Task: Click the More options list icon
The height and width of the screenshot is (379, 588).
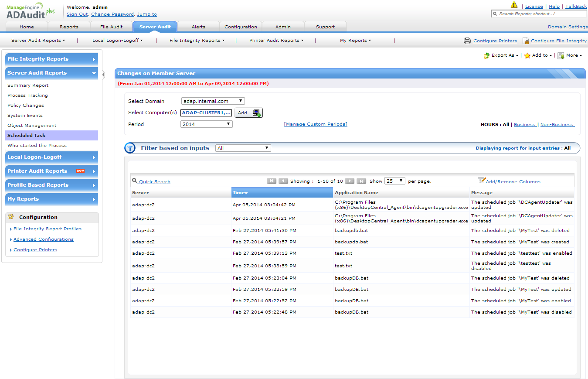Action: click(561, 55)
